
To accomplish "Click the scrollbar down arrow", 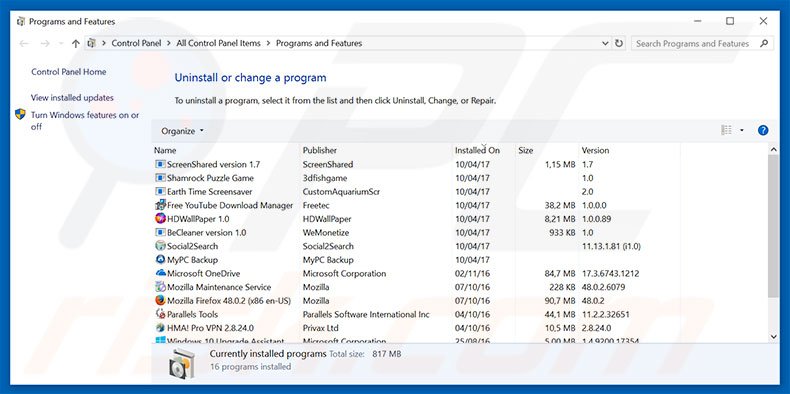I will [x=773, y=337].
